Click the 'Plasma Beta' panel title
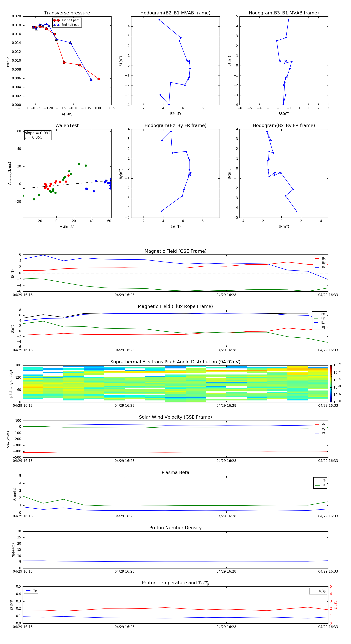Image resolution: width=351 pixels, height=644 pixels. click(x=175, y=472)
